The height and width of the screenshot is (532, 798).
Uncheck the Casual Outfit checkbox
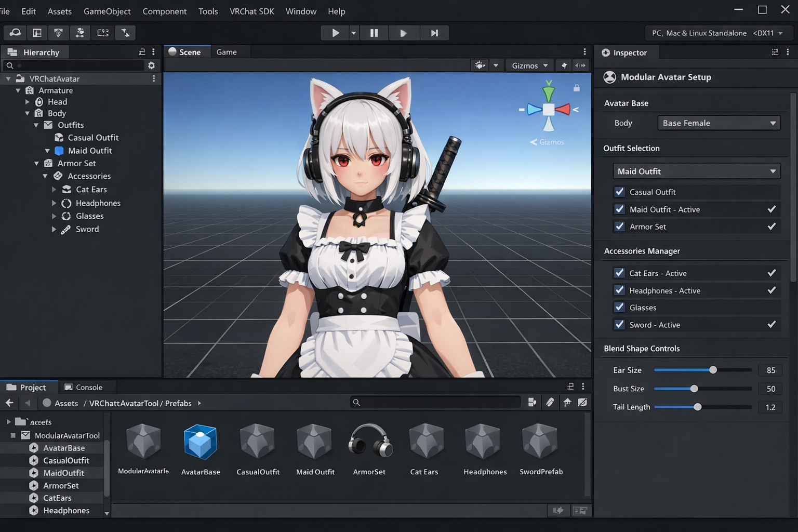(619, 192)
